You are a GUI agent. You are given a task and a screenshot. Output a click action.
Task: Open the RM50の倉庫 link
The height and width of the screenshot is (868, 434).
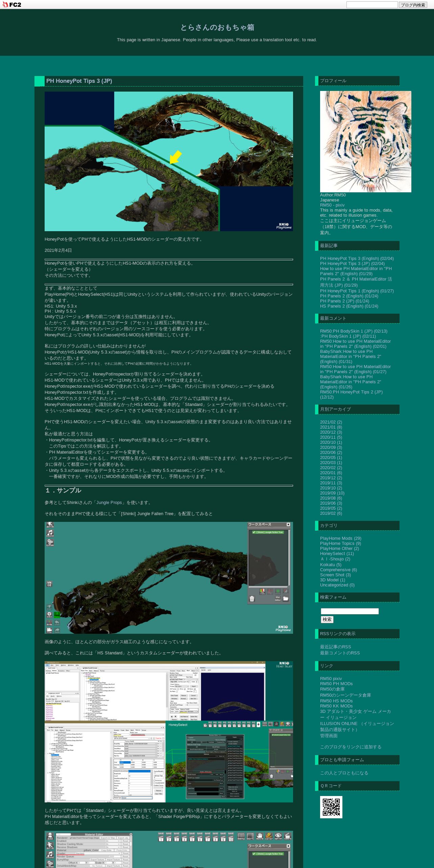coord(332,689)
